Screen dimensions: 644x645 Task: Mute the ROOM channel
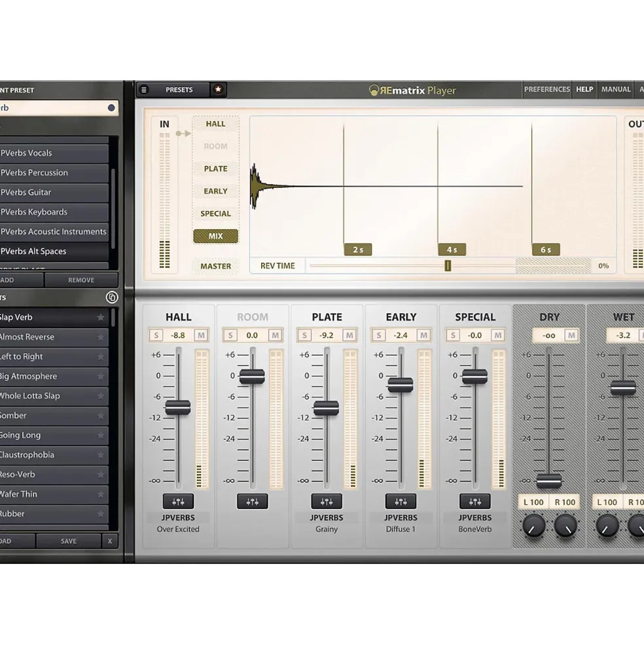point(275,335)
